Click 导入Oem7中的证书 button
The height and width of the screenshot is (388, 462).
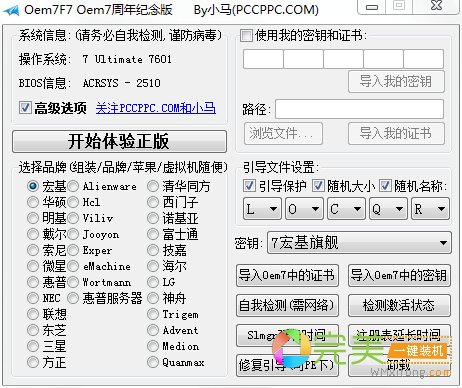287,275
